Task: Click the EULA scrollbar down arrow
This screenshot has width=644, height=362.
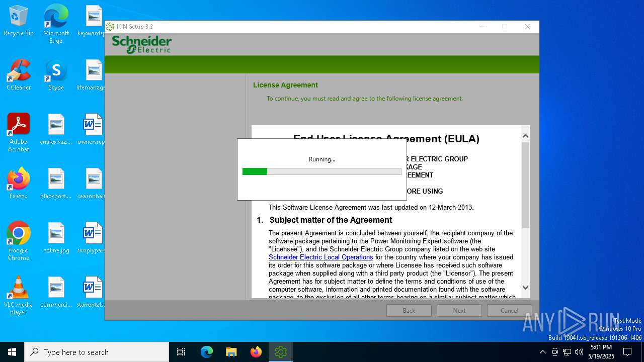Action: coord(525,287)
